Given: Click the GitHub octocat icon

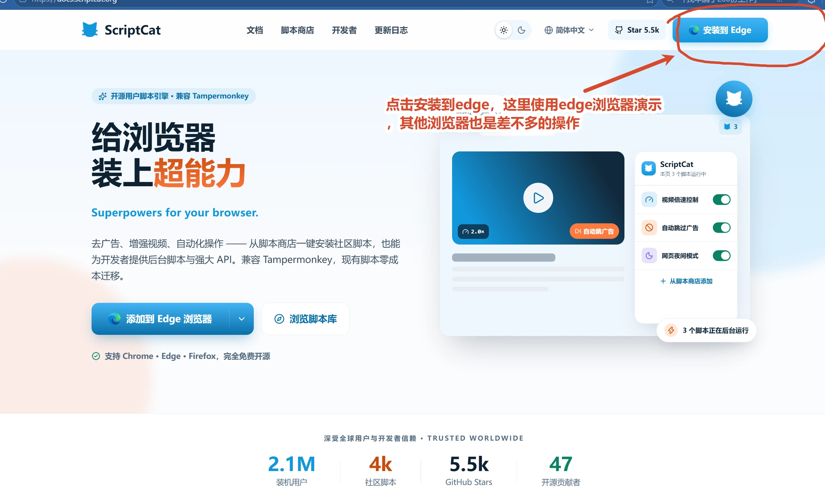Looking at the screenshot, I should (x=619, y=30).
